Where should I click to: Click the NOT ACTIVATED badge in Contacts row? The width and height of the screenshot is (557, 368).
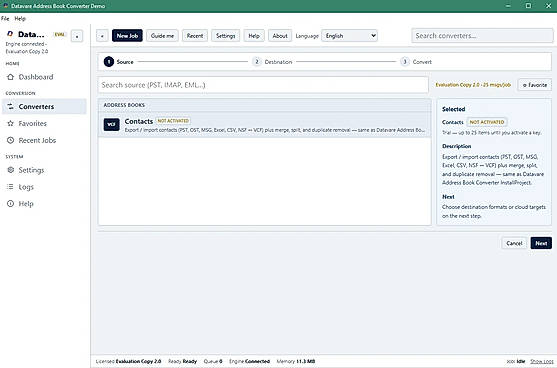click(173, 121)
